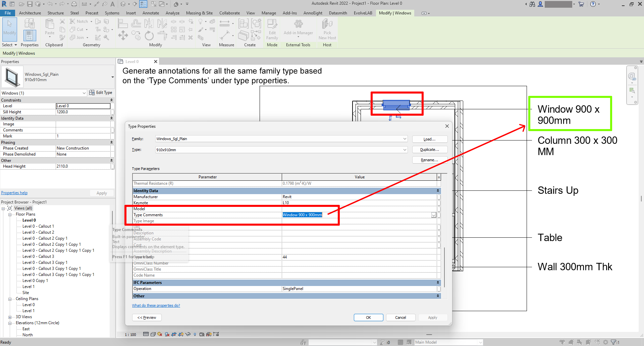Open the Family dropdown in Type Properties
Viewport: 644px width, 346px height.
[x=405, y=139]
